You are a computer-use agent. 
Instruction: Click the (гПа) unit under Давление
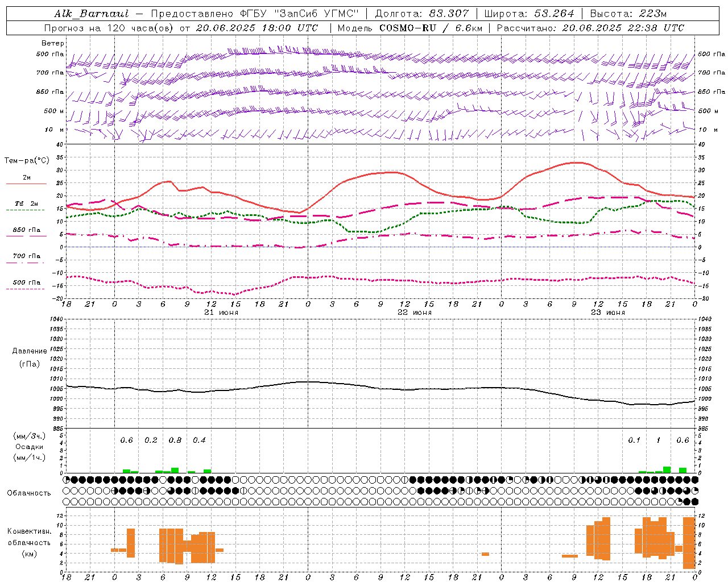pos(30,364)
